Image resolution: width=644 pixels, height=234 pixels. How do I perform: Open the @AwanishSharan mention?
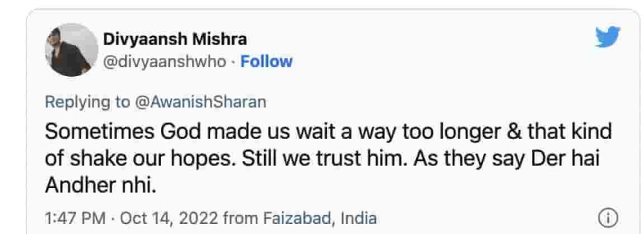click(199, 102)
